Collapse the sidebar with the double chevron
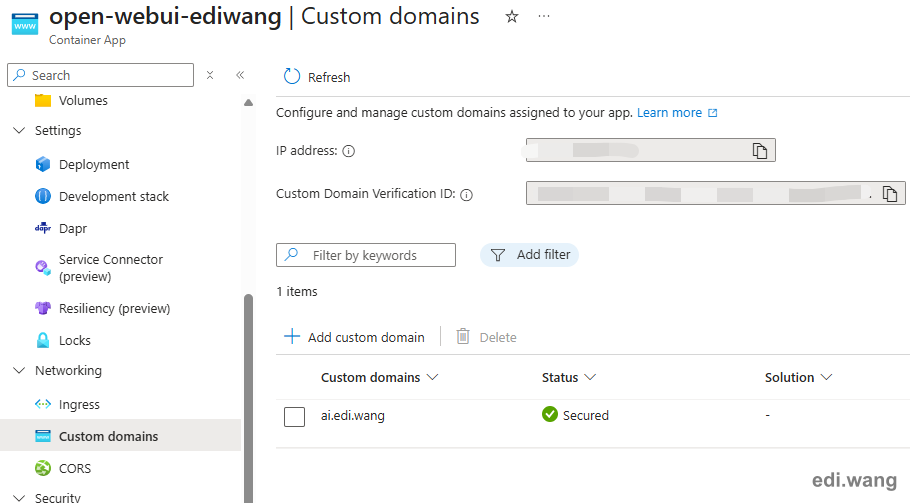 point(240,75)
